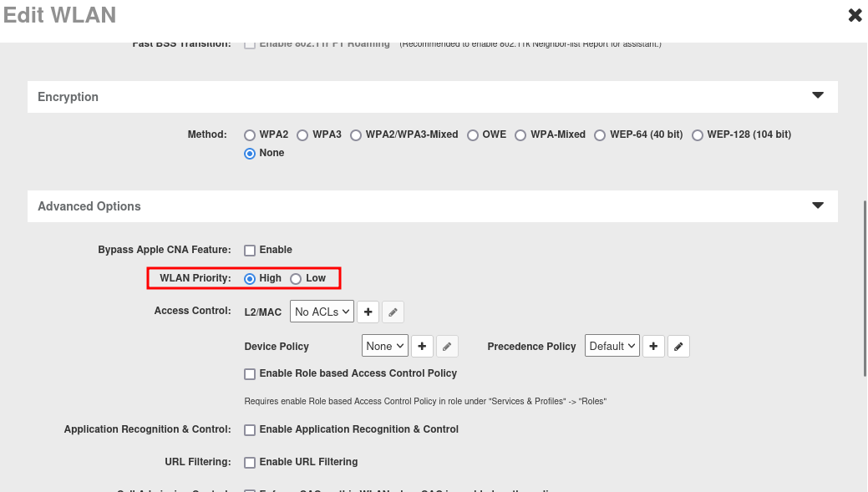Set WLAN Priority to Low
868x492 pixels.
tap(296, 278)
